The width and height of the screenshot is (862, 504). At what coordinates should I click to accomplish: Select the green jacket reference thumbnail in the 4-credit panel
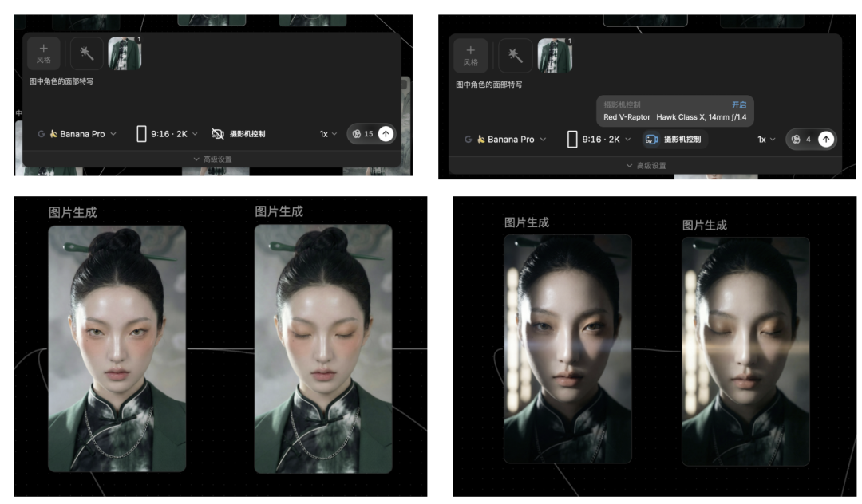click(x=555, y=56)
